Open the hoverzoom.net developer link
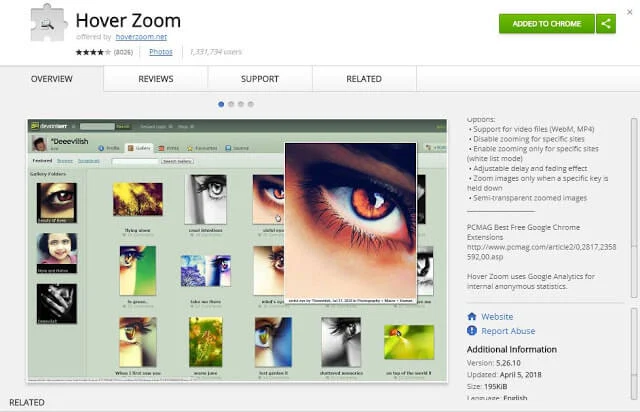 tap(141, 37)
